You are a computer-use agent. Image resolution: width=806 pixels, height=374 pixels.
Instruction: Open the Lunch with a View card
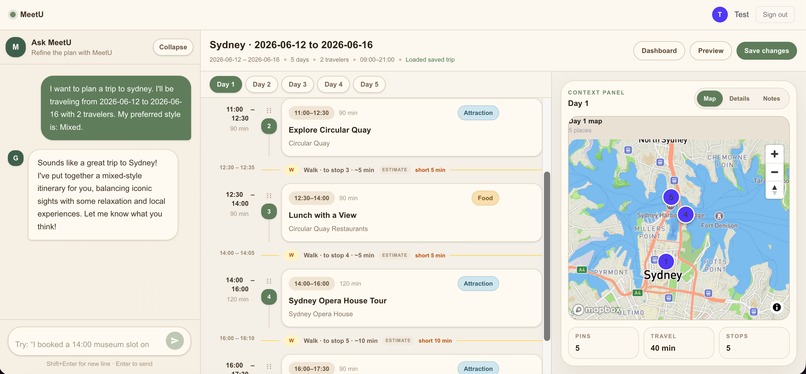412,213
